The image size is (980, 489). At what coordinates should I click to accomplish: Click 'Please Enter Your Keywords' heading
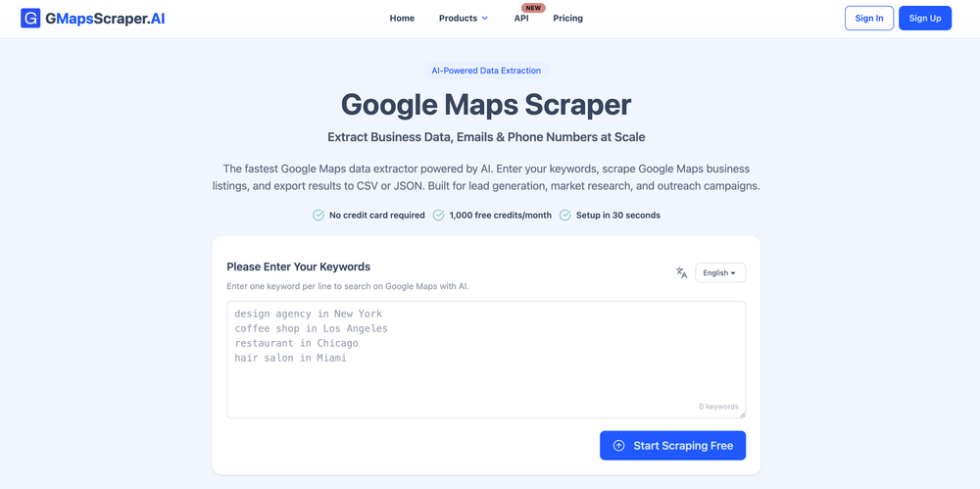tap(298, 267)
